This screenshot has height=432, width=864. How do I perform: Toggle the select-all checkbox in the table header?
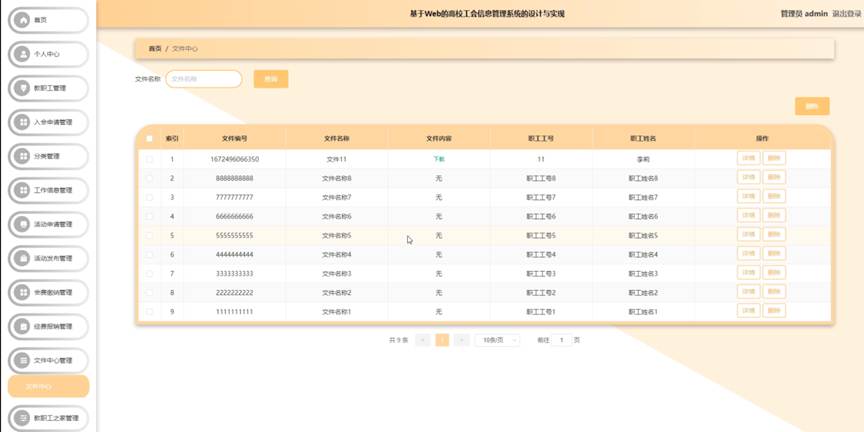pyautogui.click(x=149, y=139)
